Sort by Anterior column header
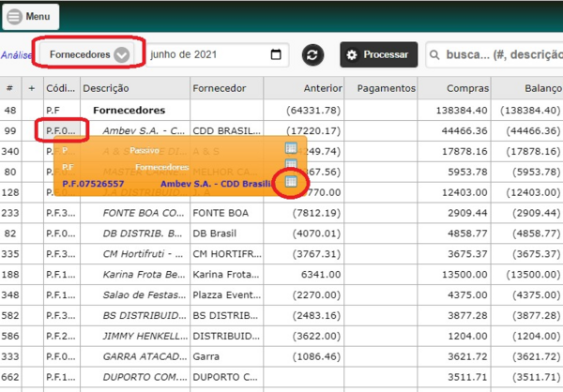The height and width of the screenshot is (392, 563). tap(304, 88)
